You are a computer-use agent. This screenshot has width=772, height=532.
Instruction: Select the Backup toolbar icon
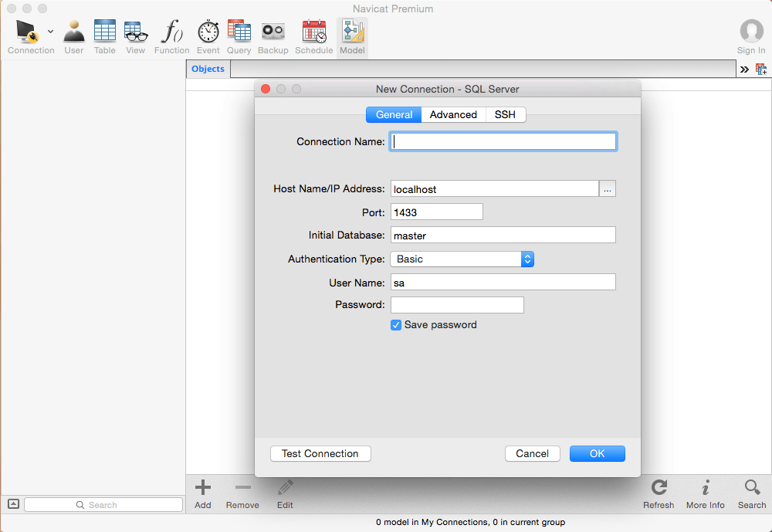pos(273,32)
